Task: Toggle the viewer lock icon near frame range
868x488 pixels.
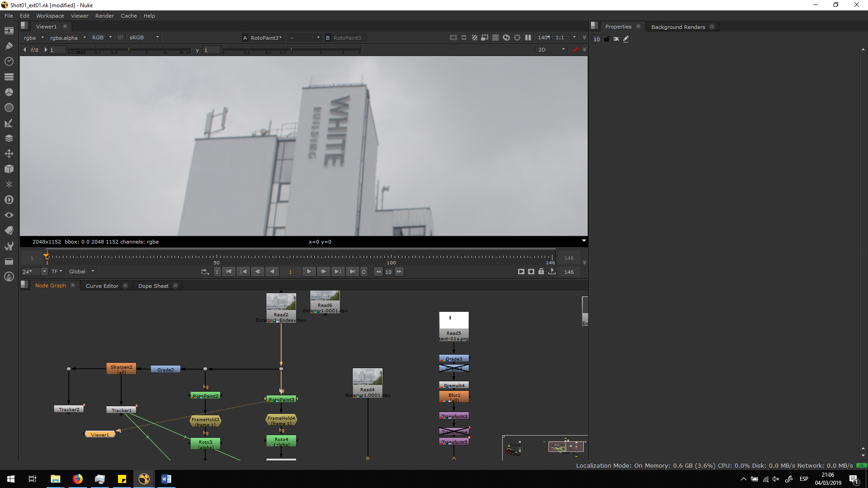Action: click(x=541, y=272)
